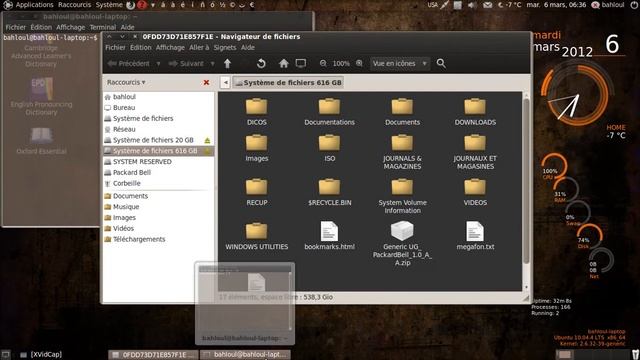Open the Applications menu in top panel
The width and height of the screenshot is (640, 360).
(34, 5)
